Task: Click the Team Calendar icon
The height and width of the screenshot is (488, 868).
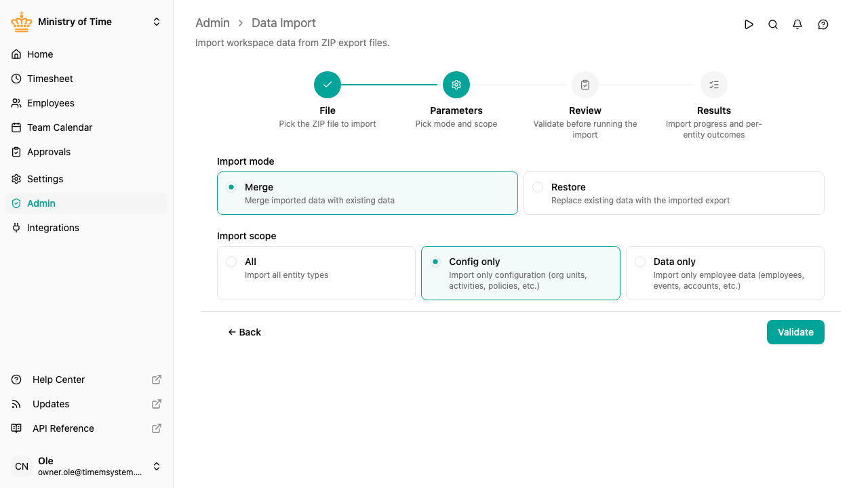Action: click(16, 127)
